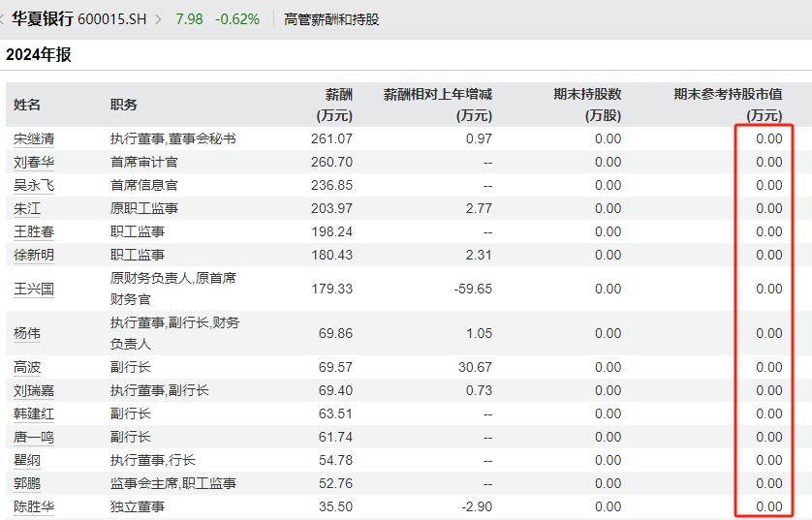Click the chevron after 600015.SH
The image size is (812, 520).
(159, 19)
